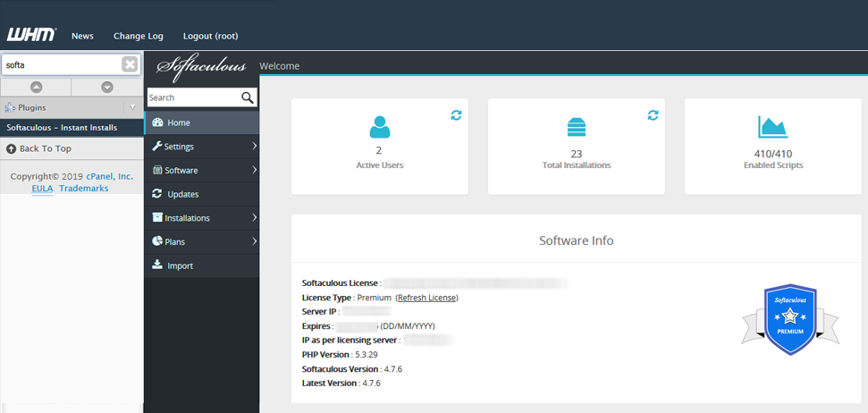Click the magnifier search icon
Image resolution: width=868 pixels, height=413 pixels.
click(x=248, y=97)
